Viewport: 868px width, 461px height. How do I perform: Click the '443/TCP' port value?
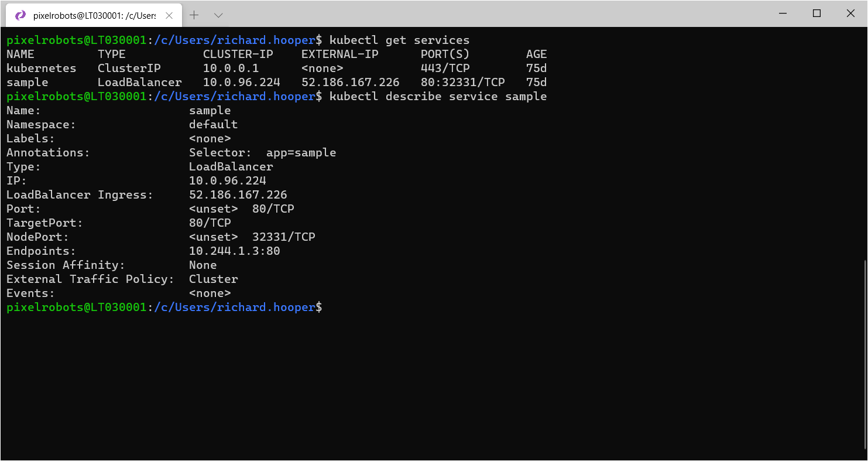445,69
